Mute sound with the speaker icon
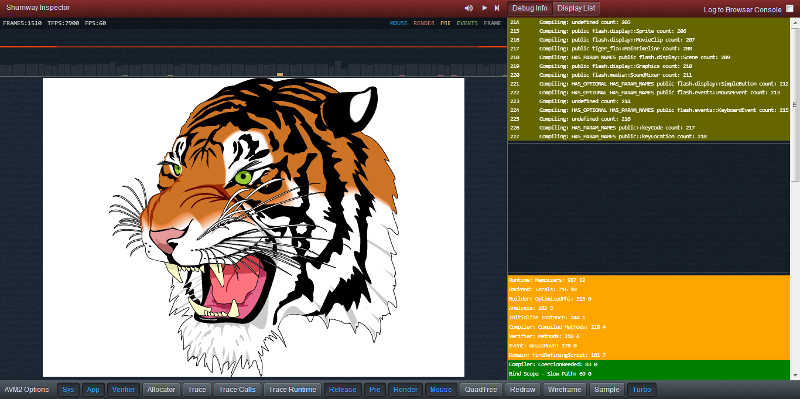Screen dimensions: 800x399 click(469, 8)
